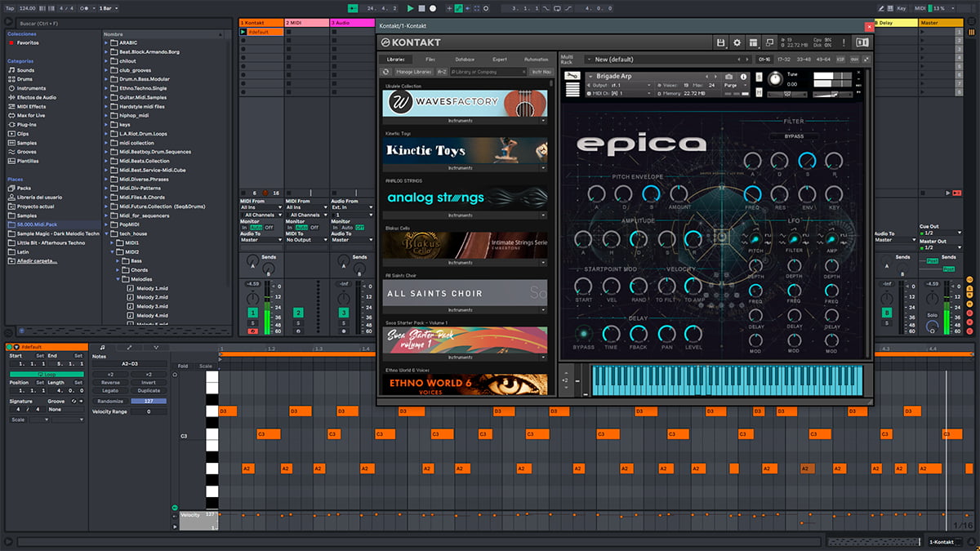Viewport: 980px width, 551px height.
Task: Toggle the piano roll Scale button
Action: click(x=205, y=365)
